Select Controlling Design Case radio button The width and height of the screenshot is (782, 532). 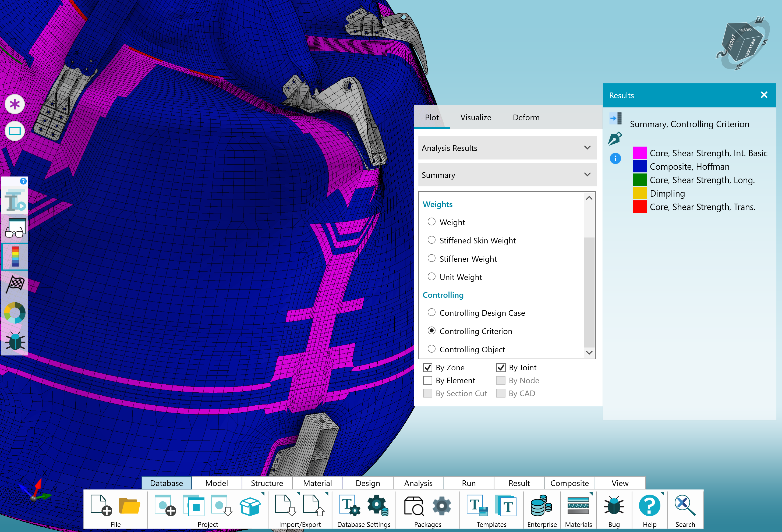point(431,312)
